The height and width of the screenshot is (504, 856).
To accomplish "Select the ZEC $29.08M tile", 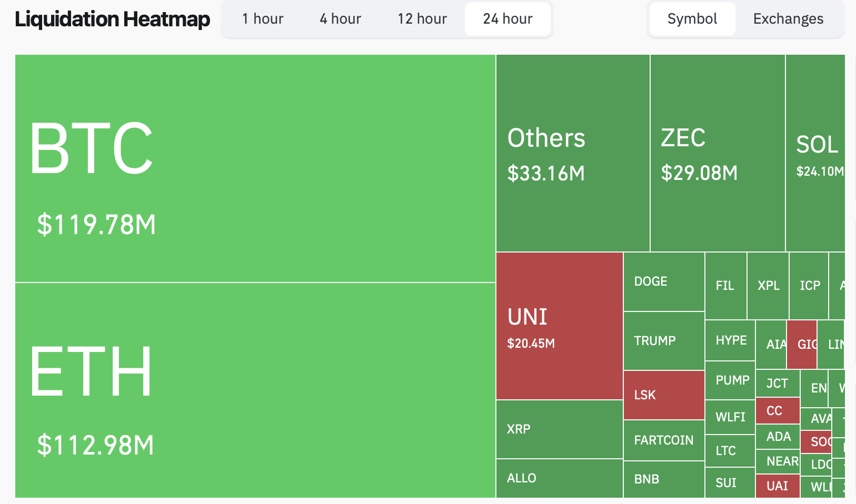I will [x=718, y=153].
